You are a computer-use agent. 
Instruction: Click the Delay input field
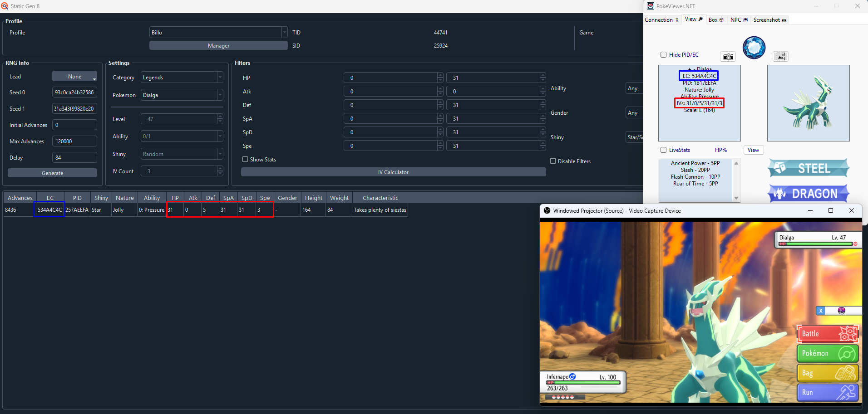(x=74, y=157)
